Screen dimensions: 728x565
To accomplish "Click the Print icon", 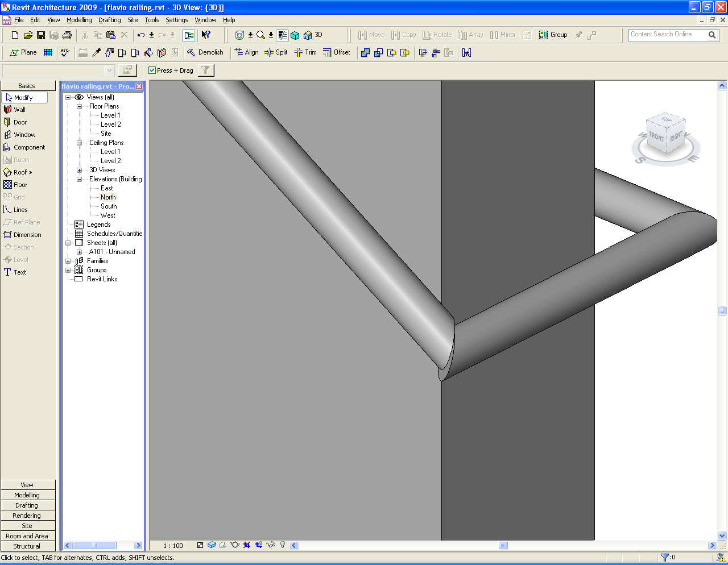I will pyautogui.click(x=67, y=35).
